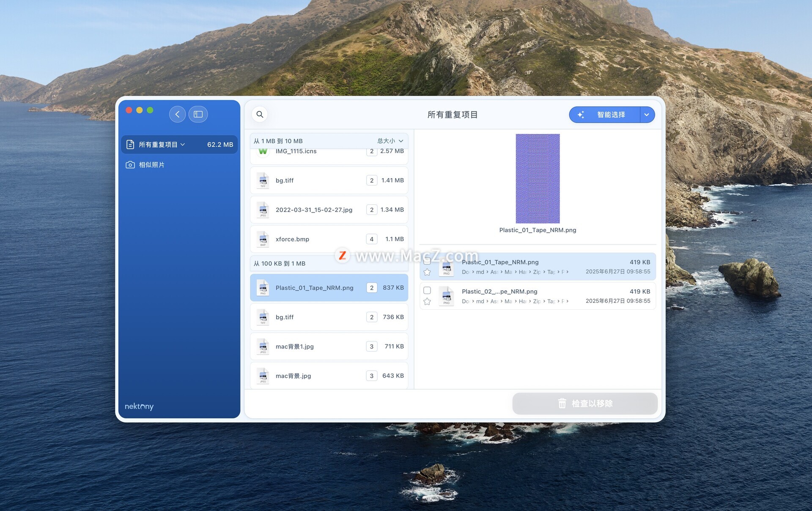Click the nektony logo
812x511 pixels.
139,406
